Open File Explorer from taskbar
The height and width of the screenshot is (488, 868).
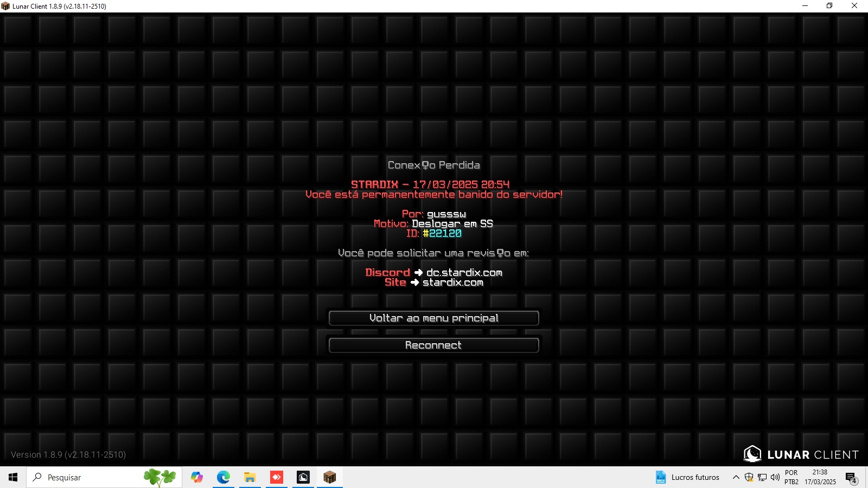250,477
